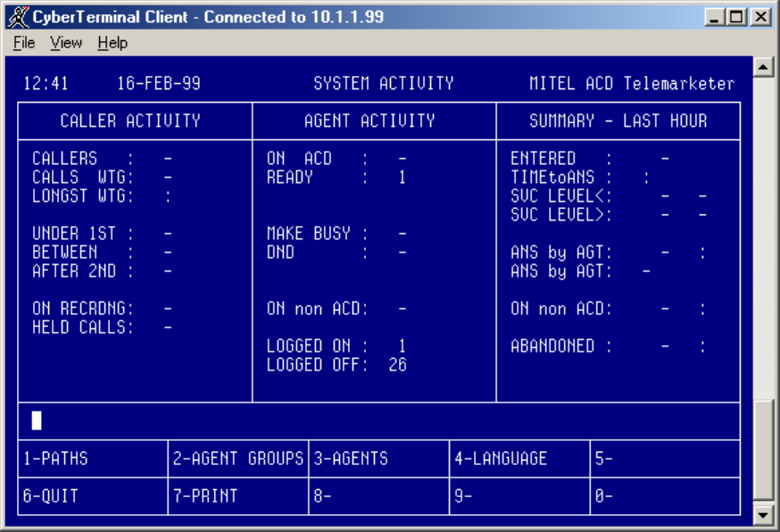Click the ENTERED label
This screenshot has width=780, height=532.
coord(544,158)
